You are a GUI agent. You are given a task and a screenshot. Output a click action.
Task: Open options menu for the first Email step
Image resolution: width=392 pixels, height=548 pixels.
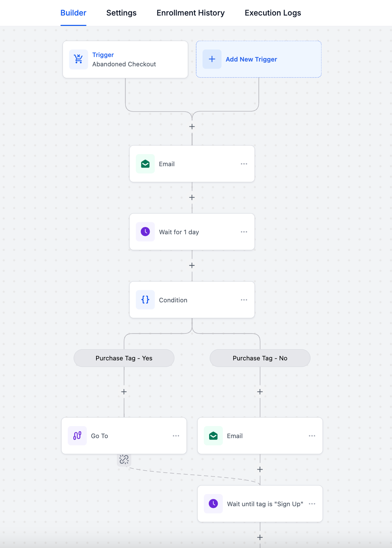[x=244, y=164]
